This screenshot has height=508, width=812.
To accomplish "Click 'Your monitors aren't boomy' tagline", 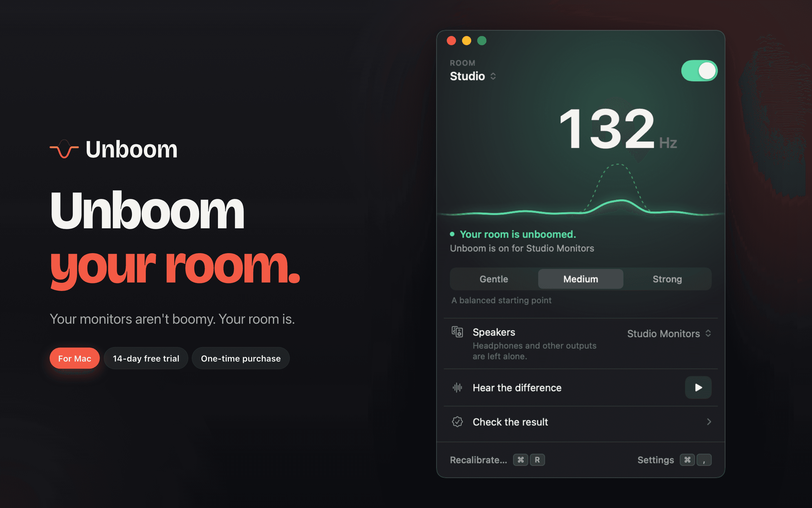I will [x=172, y=319].
